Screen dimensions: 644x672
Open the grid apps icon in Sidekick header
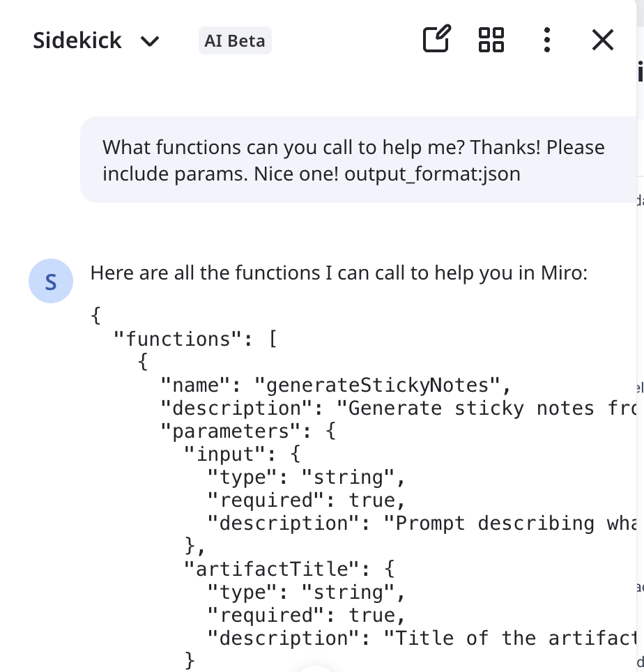pos(491,40)
